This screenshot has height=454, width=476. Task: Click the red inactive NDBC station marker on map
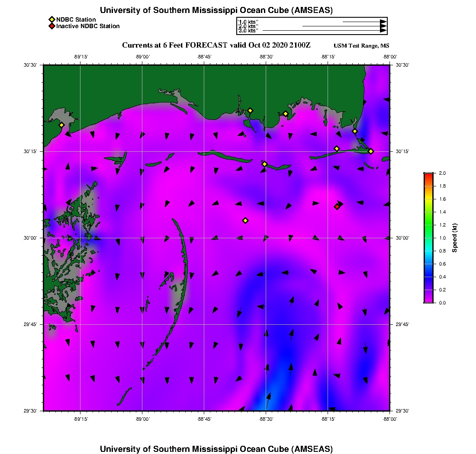coord(337,207)
